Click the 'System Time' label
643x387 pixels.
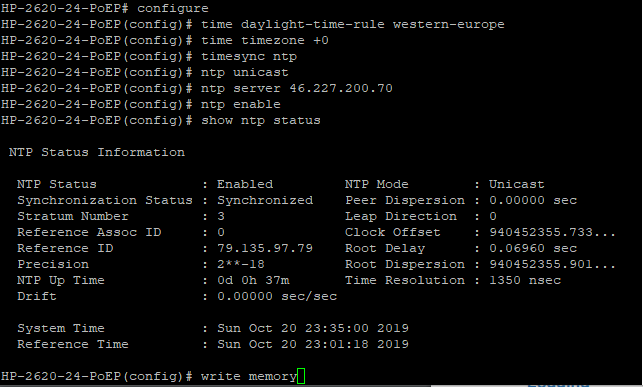[61, 328]
